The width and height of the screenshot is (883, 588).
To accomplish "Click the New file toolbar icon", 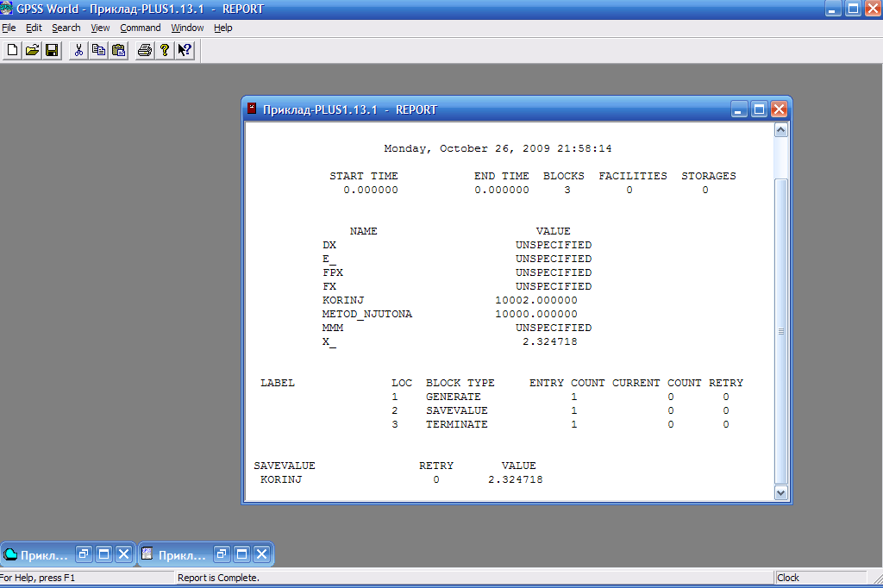I will (x=12, y=50).
